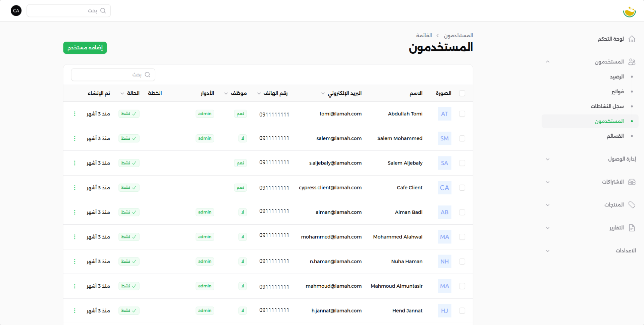The width and height of the screenshot is (644, 325).
Task: Expand the الاشتراكات sidebar group
Action: coord(547,182)
